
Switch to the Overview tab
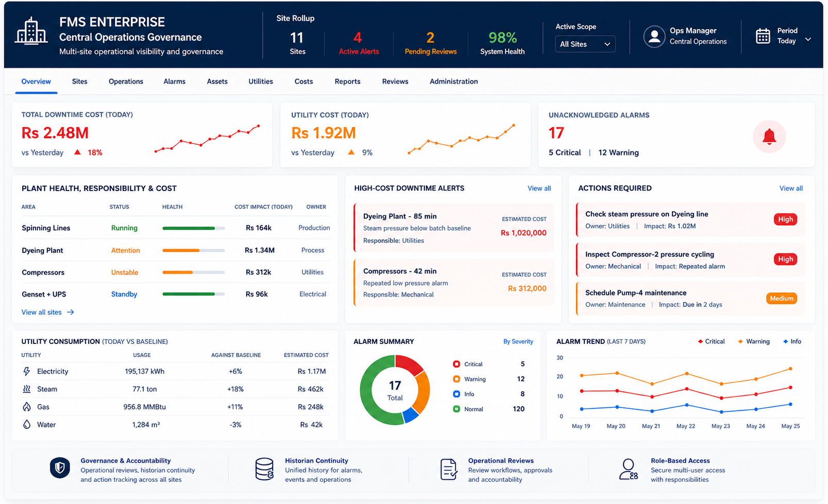[36, 81]
